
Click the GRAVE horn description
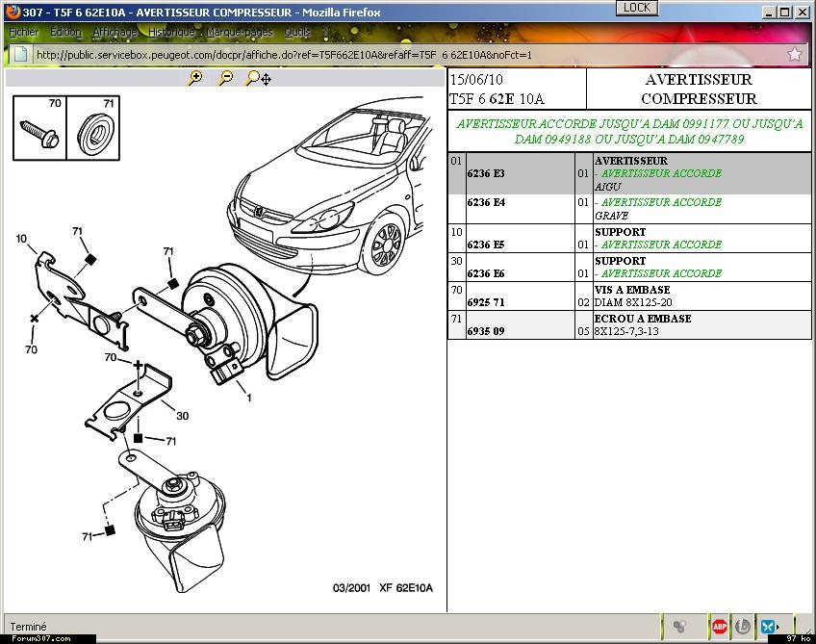(x=611, y=216)
